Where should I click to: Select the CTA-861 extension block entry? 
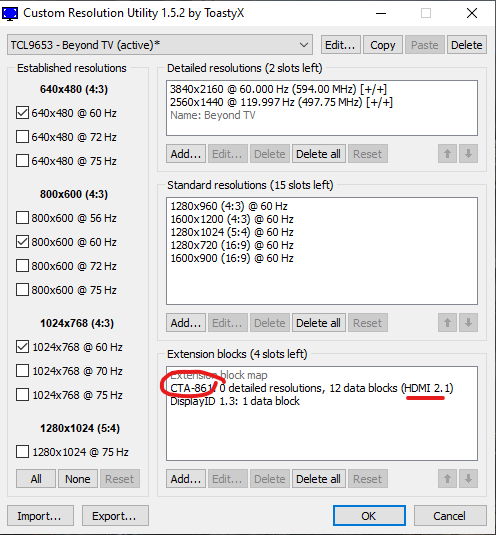312,388
